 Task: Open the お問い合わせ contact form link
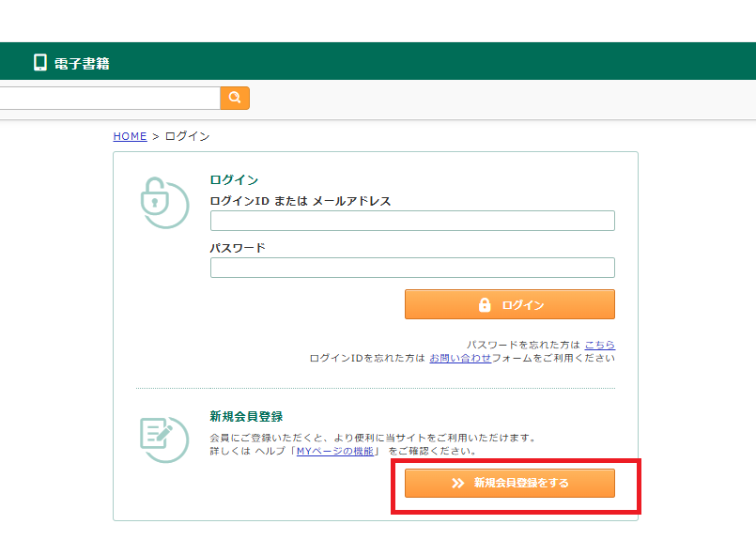(460, 358)
